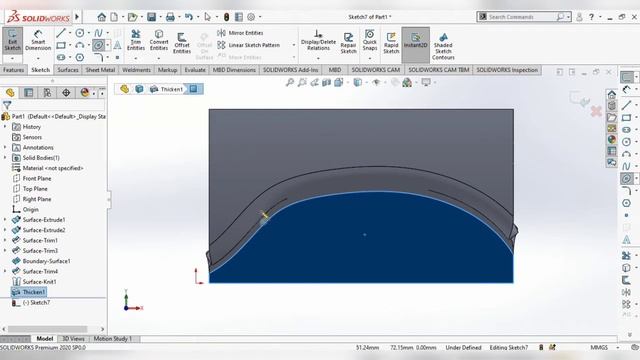
Task: Toggle Hide/Show Items eye in view toolbar
Action: click(376, 83)
